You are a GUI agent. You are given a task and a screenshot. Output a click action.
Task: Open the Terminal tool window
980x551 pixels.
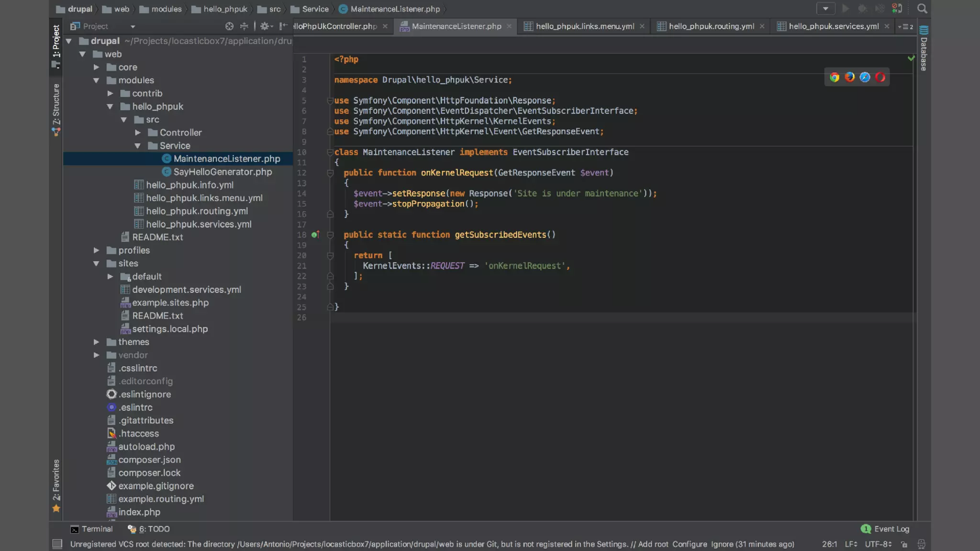(92, 529)
